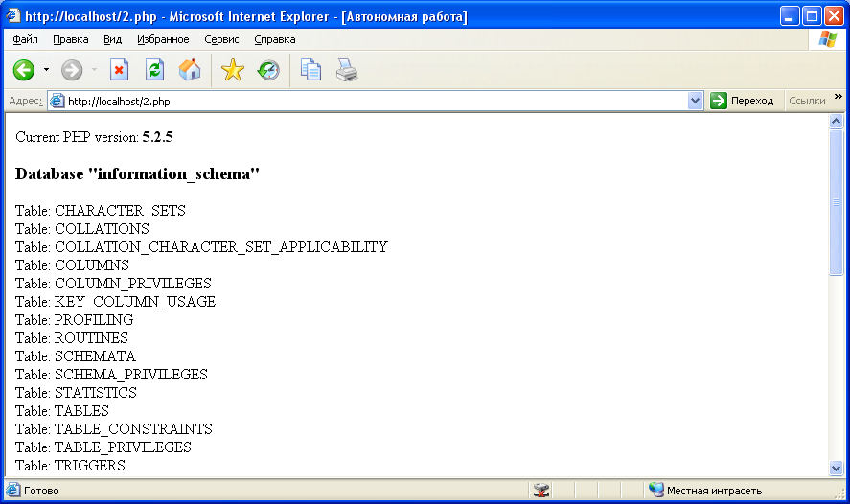Click the Ссылки links toolbar label
This screenshot has height=504, width=850.
tap(807, 101)
